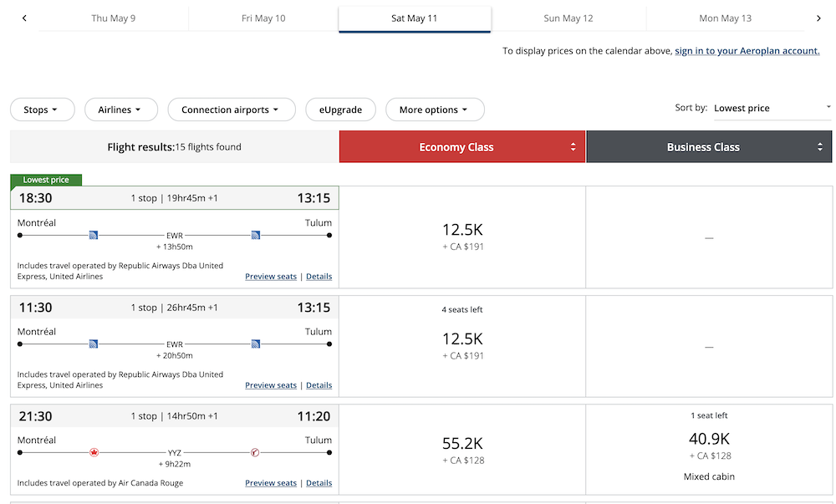Expand the Airlines filter dropdown
This screenshot has width=836, height=504.
click(x=120, y=109)
